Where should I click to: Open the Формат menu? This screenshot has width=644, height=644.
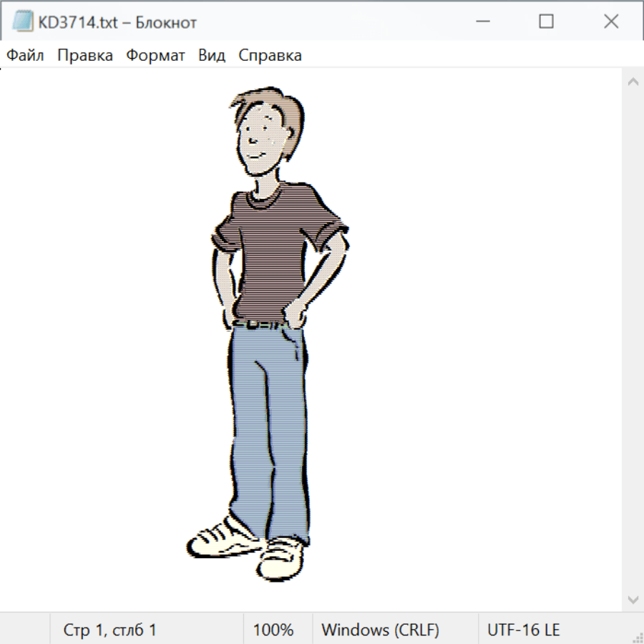(x=155, y=56)
